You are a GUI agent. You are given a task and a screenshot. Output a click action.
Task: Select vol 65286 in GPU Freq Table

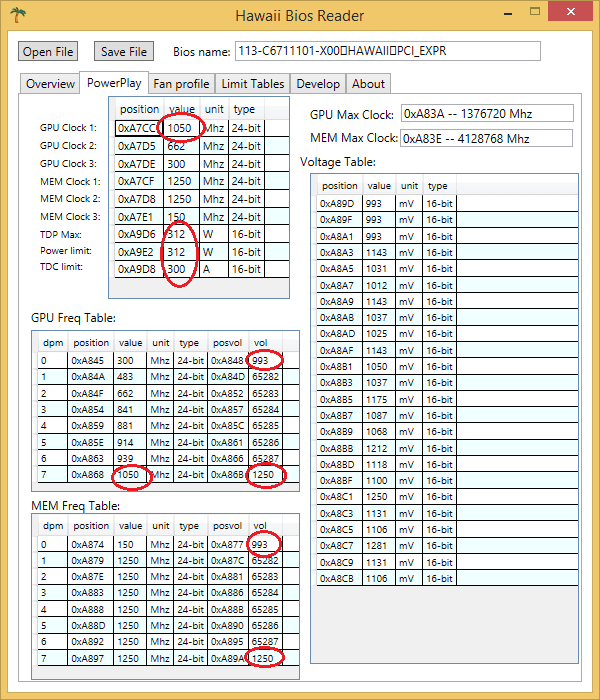click(x=266, y=442)
